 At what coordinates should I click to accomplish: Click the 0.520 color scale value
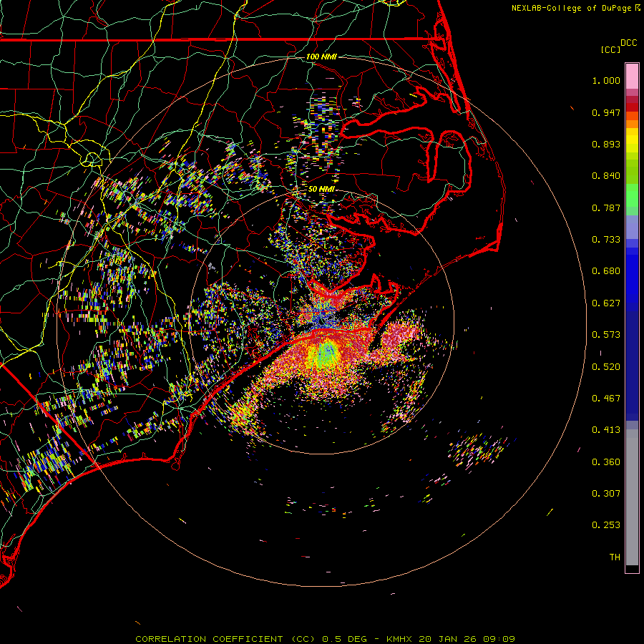(x=606, y=367)
